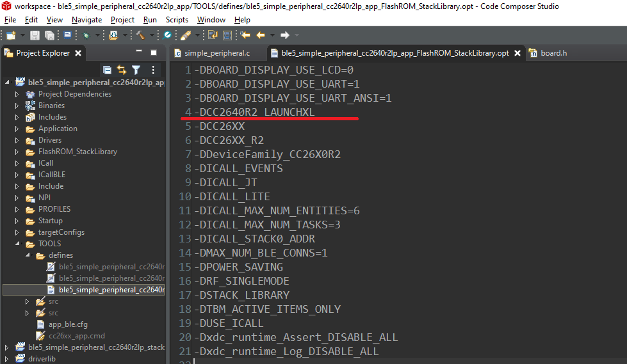Open the Scripts menu
This screenshot has height=364, width=627.
click(177, 20)
